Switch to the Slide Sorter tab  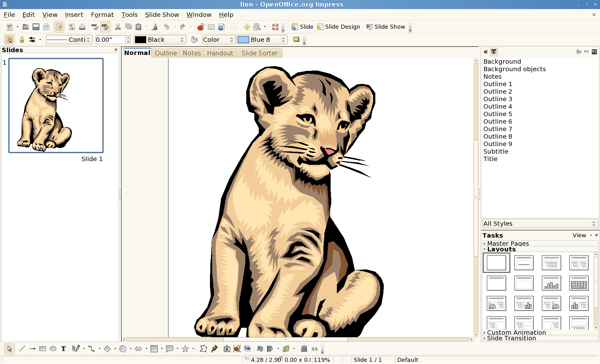(x=259, y=53)
